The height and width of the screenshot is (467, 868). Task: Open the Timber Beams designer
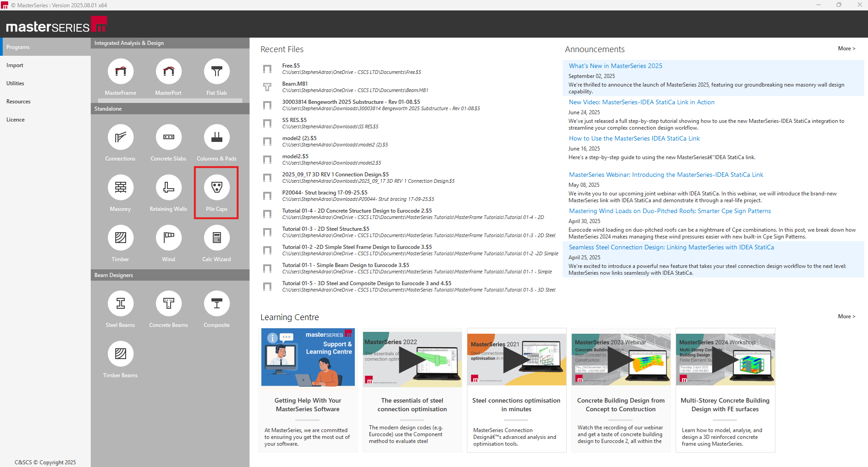(x=120, y=354)
